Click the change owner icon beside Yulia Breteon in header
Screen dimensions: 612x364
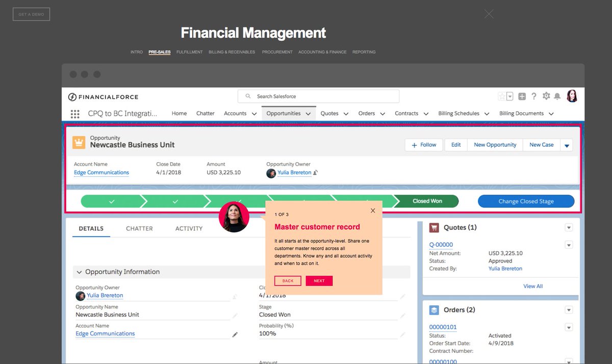point(316,173)
